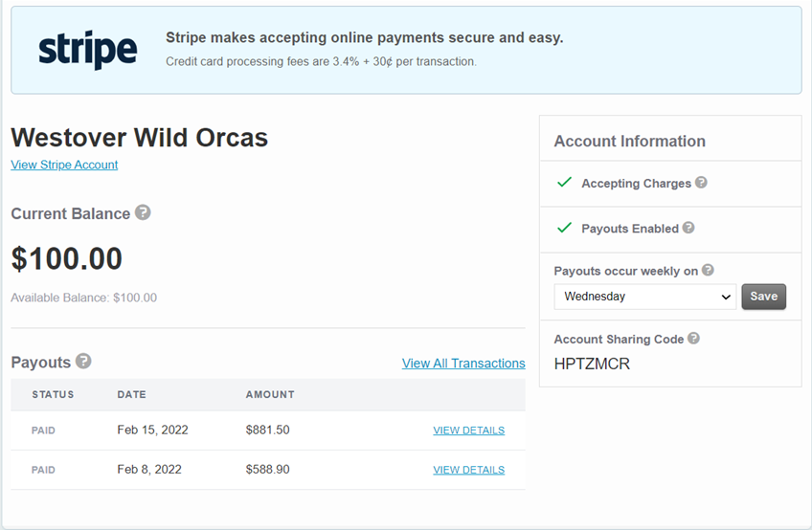
Task: Click the AMOUNT column header
Action: point(270,394)
